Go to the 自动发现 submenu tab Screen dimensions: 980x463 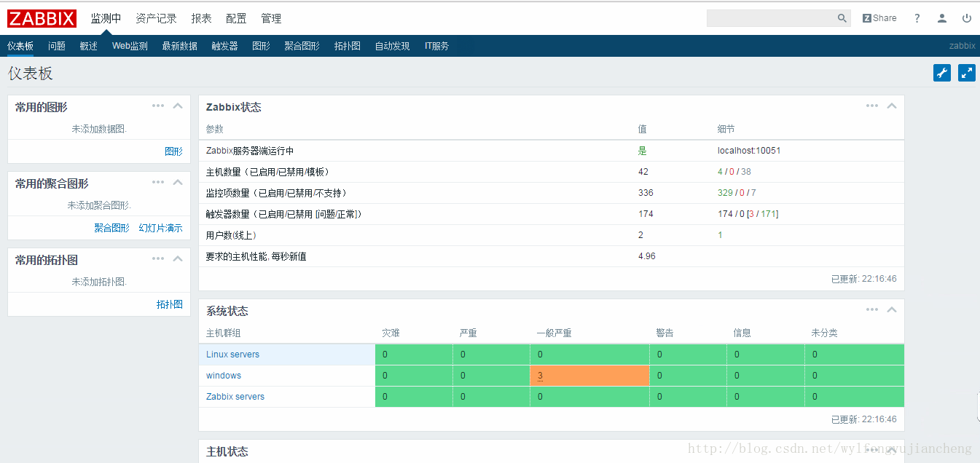pyautogui.click(x=392, y=46)
